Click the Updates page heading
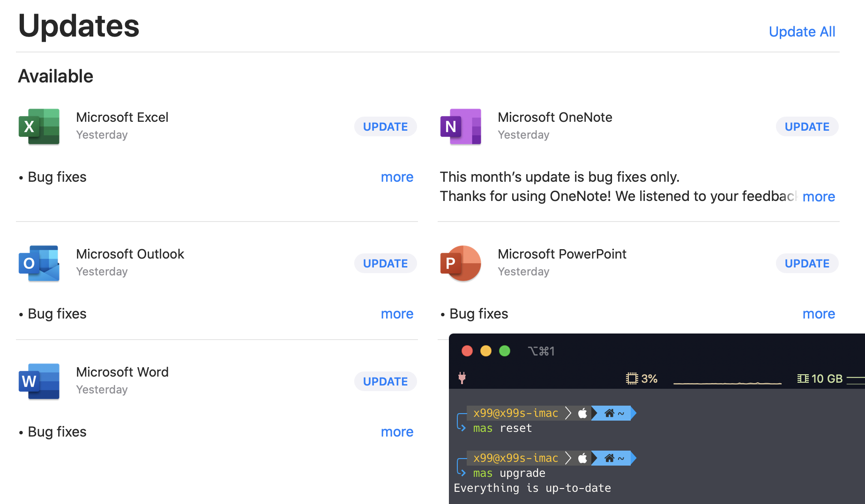This screenshot has height=504, width=865. [x=79, y=25]
